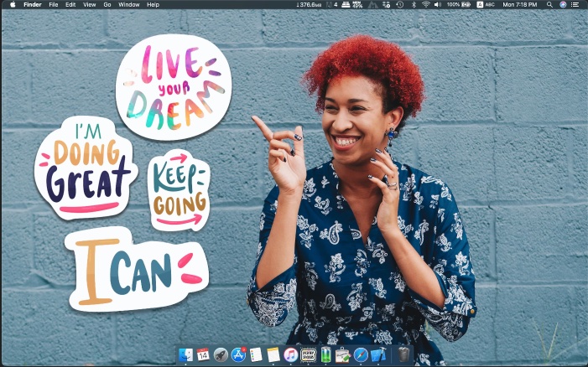Launch Launchpad rocket icon in Dock

tap(221, 354)
